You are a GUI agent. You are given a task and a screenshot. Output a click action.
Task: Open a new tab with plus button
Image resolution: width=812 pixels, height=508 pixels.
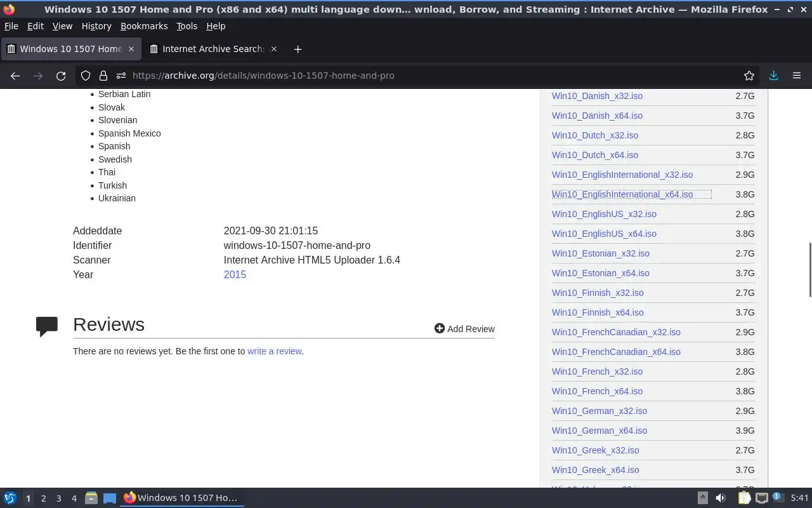pos(298,49)
